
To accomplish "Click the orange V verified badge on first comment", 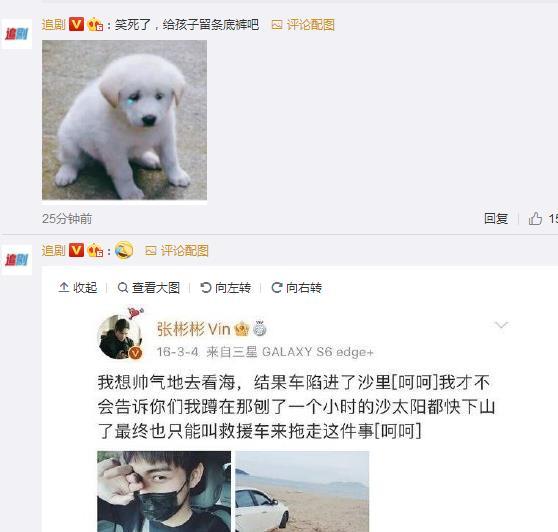I will [76, 24].
